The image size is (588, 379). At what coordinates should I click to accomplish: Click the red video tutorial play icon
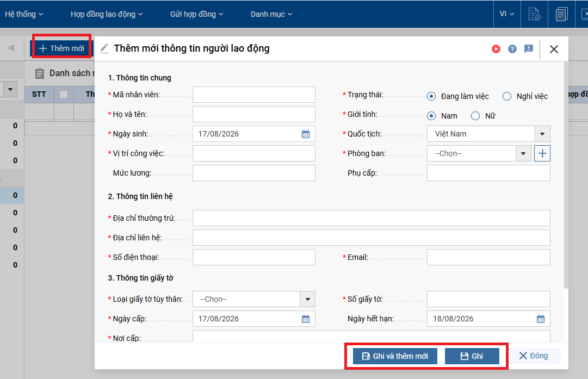[x=496, y=49]
